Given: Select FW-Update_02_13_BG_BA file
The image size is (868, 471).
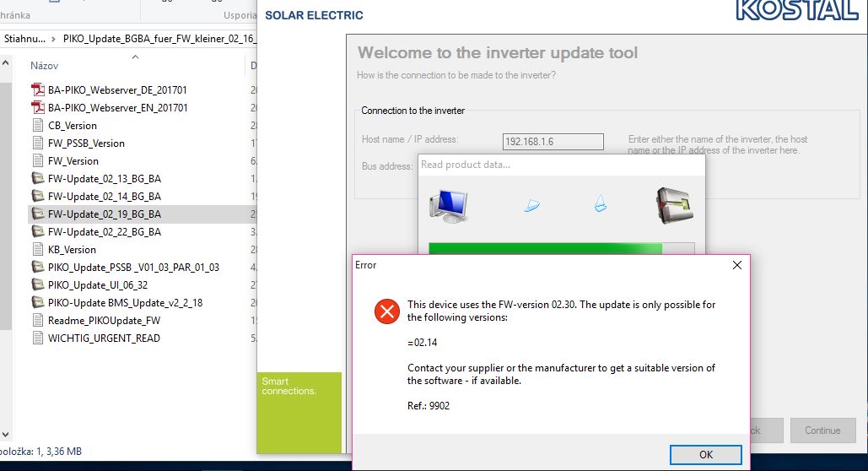Looking at the screenshot, I should pos(105,178).
